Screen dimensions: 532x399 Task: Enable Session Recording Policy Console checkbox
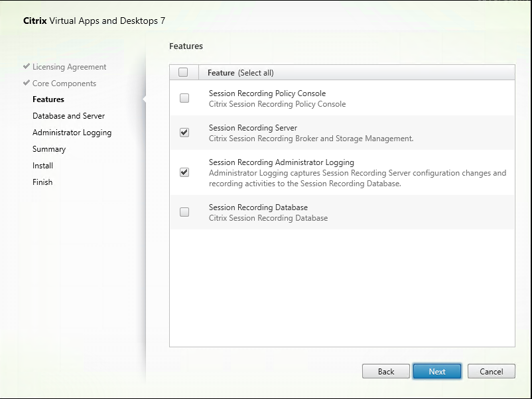[184, 98]
